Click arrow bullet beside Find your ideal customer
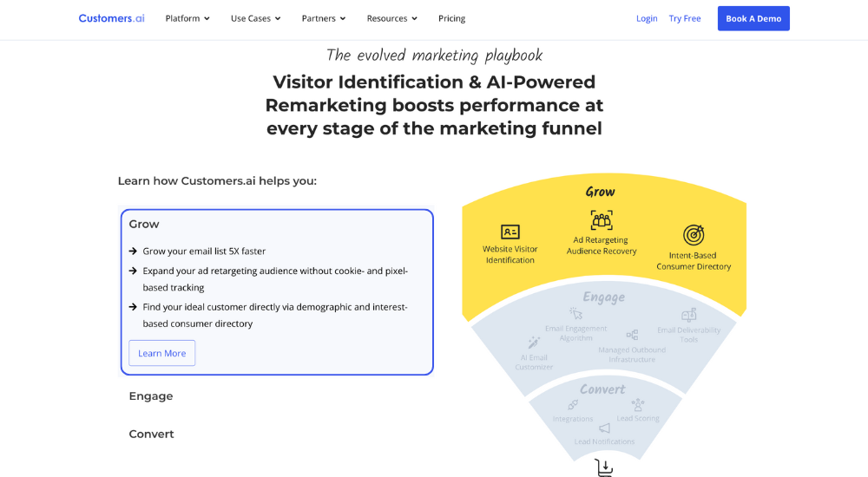868x477 pixels. click(x=133, y=307)
